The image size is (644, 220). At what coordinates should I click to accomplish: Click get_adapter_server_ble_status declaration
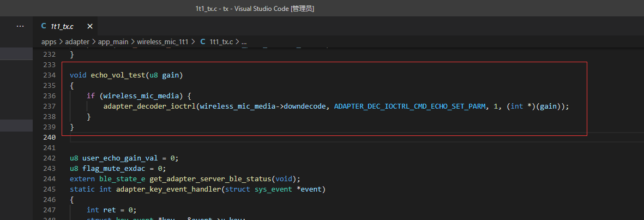[210, 179]
